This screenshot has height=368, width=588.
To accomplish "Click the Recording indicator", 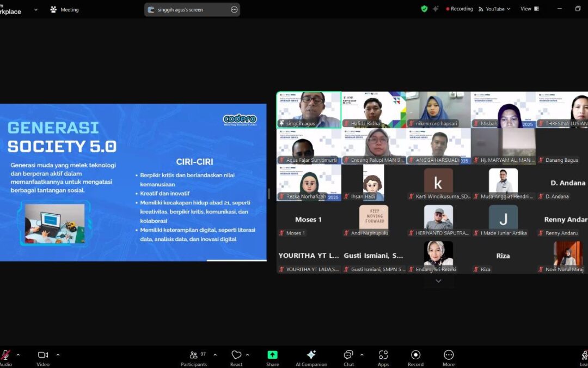I will (x=460, y=9).
